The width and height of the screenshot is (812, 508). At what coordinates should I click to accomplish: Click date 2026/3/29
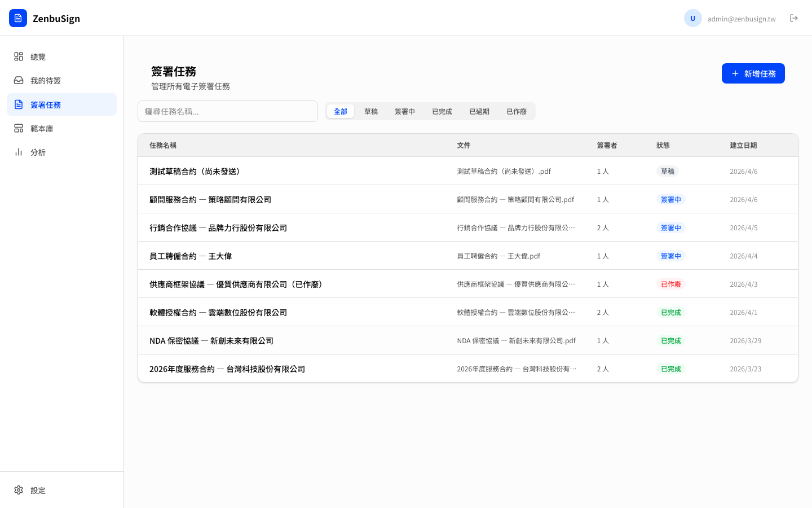tap(745, 340)
